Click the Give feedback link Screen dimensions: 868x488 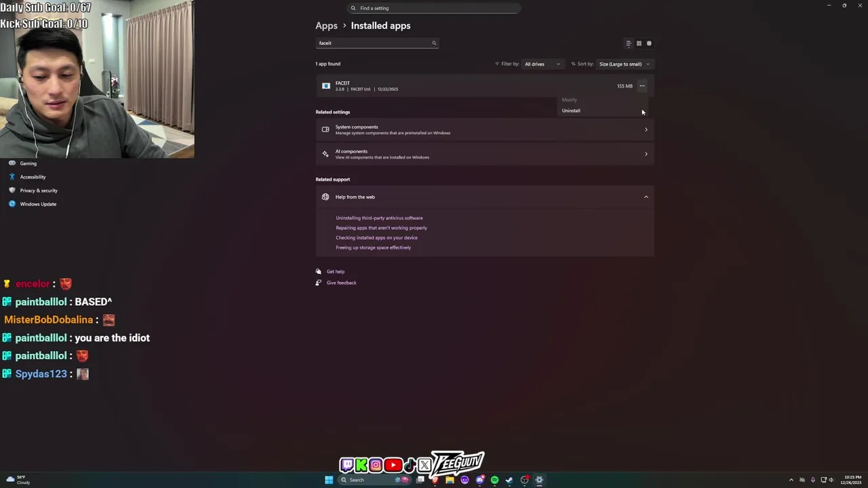341,283
